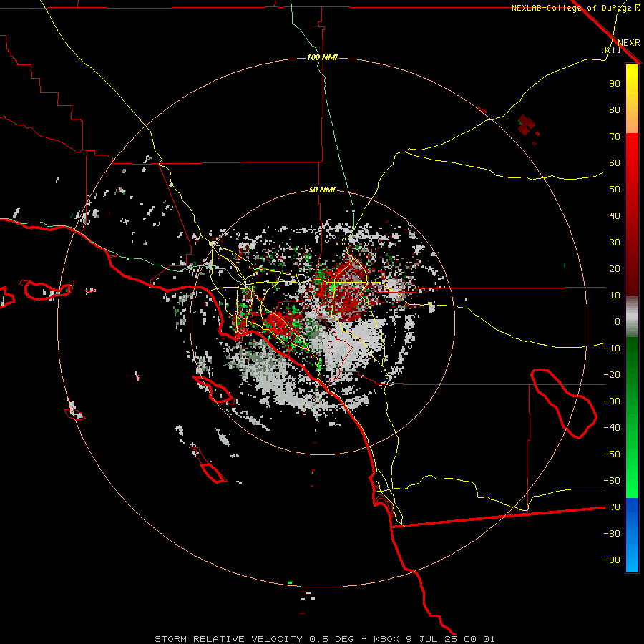Screen dimensions: 644x644
Task: Click the 30 value on velocity scale
Action: 615,243
